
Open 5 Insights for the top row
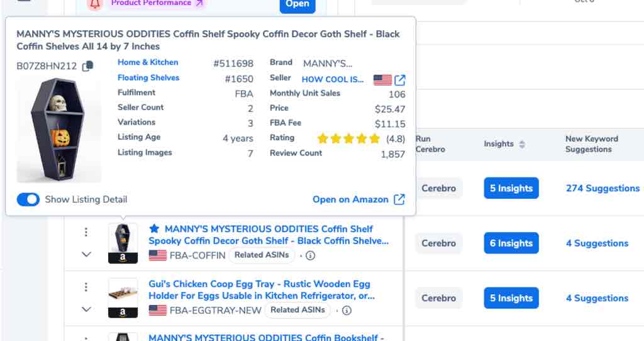coord(511,188)
